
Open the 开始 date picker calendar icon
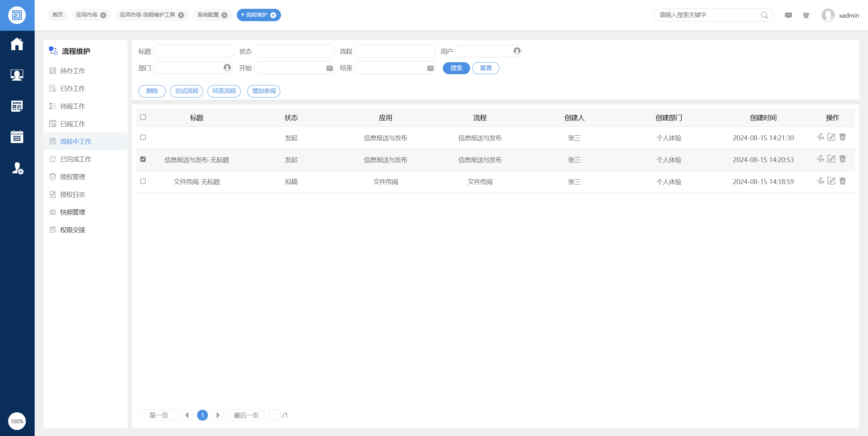pyautogui.click(x=329, y=68)
